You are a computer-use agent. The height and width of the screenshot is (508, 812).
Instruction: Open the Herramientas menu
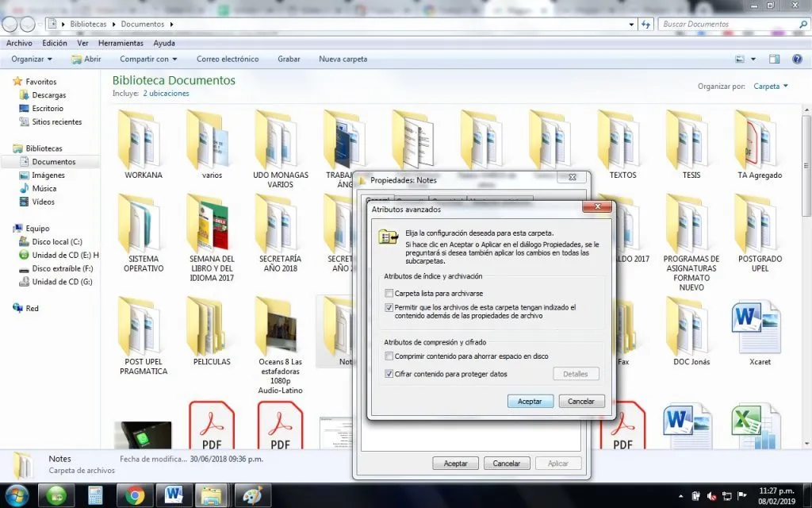[120, 43]
